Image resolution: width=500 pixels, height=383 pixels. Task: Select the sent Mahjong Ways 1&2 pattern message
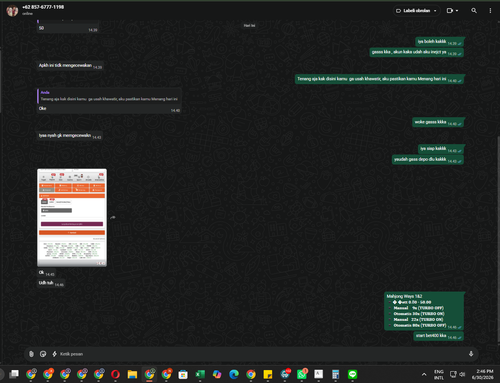424,311
